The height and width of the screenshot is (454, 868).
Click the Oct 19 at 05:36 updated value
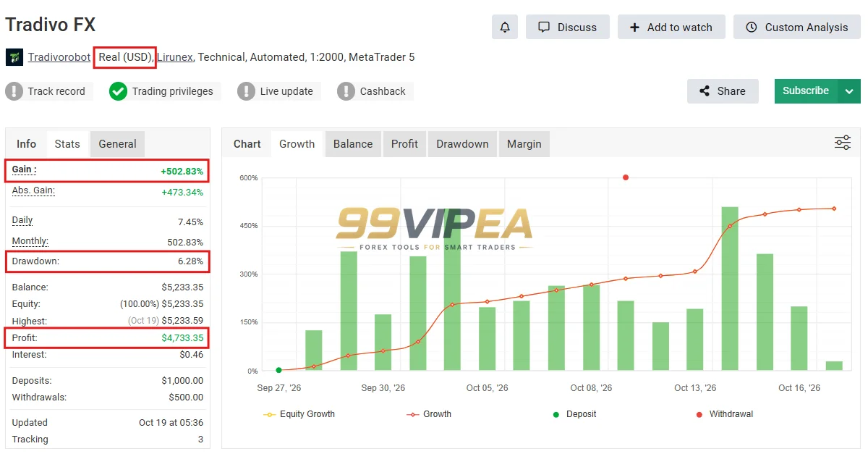point(171,422)
